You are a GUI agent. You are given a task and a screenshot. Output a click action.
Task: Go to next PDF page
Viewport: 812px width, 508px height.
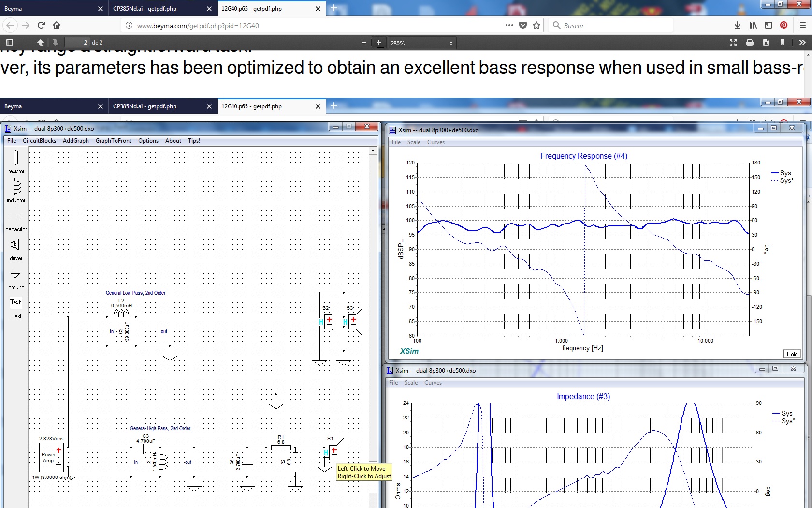tap(55, 43)
